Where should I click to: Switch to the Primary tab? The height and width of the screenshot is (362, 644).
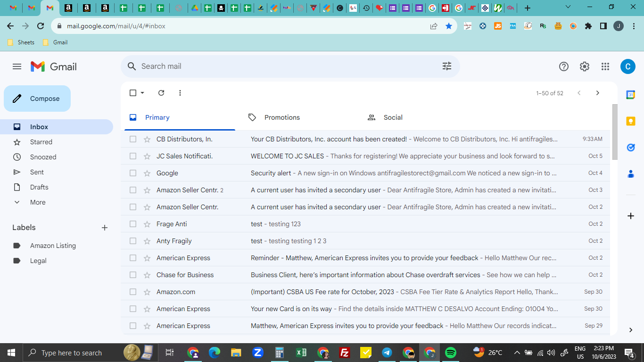tap(180, 117)
